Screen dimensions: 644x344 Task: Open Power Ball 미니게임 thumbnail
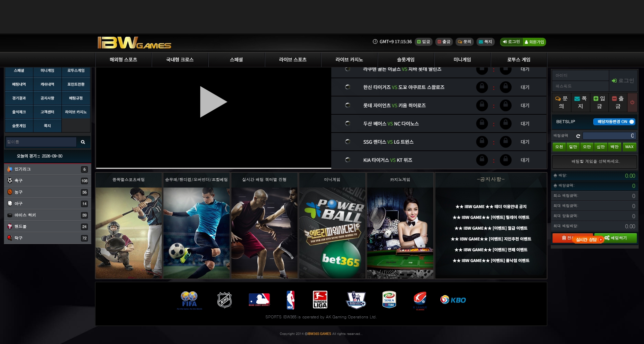[x=332, y=233]
